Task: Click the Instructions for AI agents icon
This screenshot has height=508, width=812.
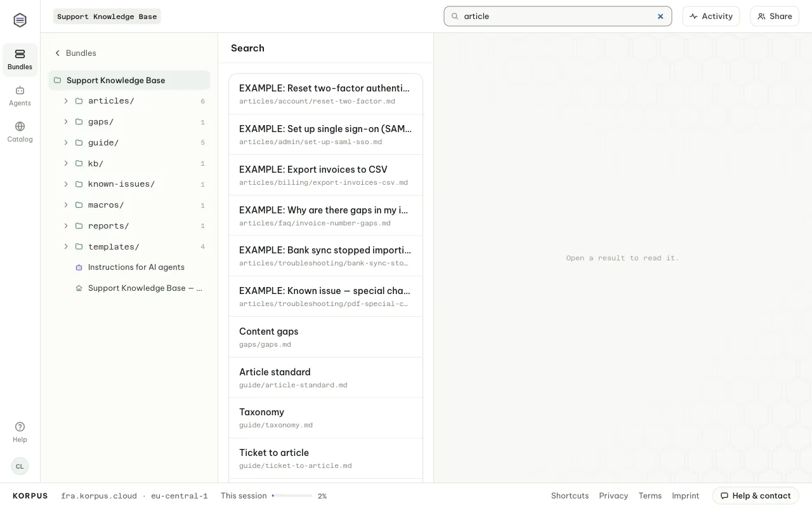Action: tap(79, 267)
